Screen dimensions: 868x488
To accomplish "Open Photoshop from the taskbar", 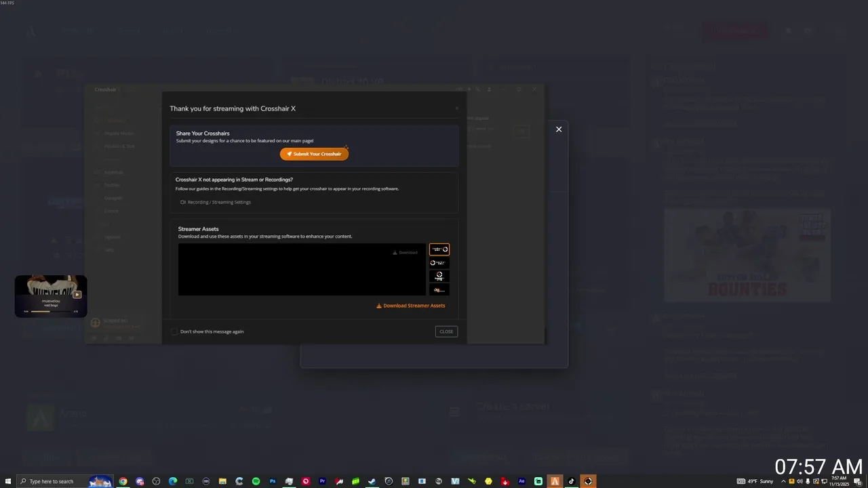I will pyautogui.click(x=273, y=481).
